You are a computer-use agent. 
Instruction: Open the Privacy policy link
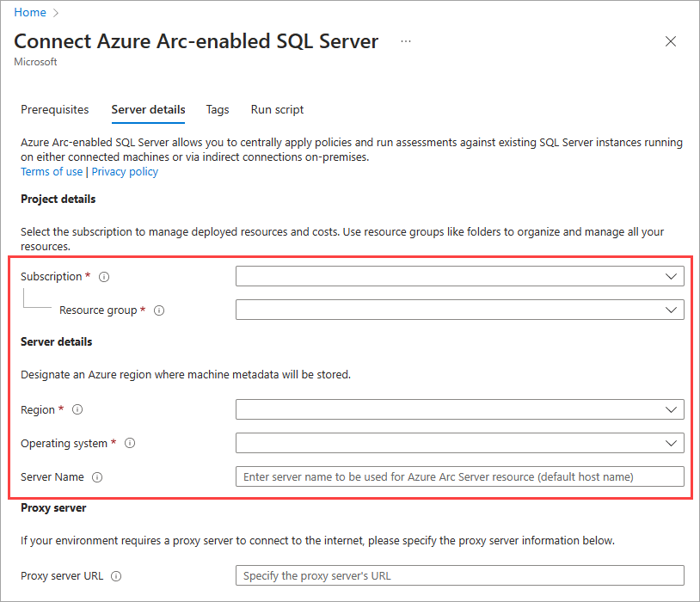tap(124, 171)
